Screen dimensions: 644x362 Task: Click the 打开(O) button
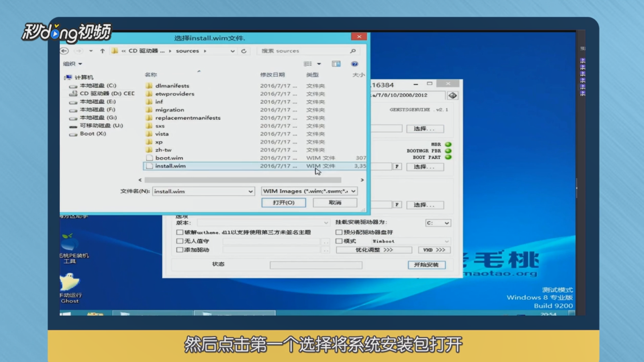coord(283,202)
